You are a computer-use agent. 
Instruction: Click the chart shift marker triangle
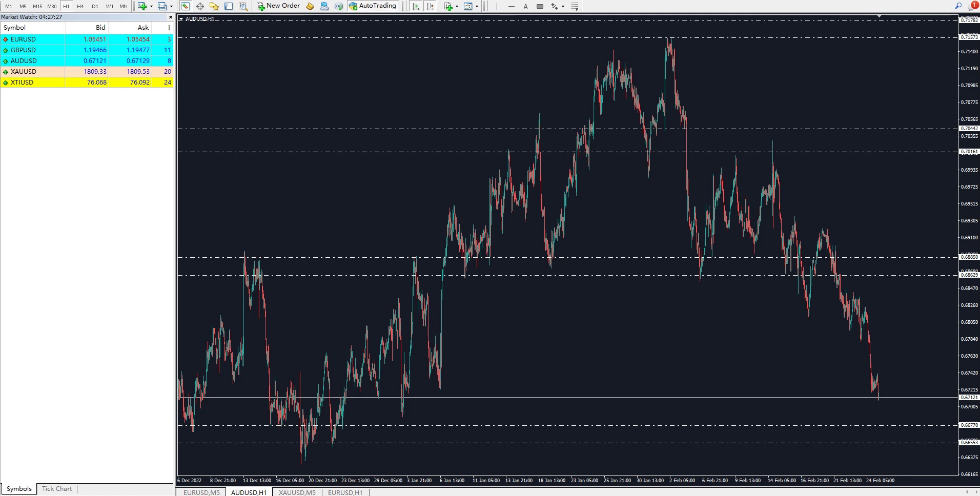(880, 17)
